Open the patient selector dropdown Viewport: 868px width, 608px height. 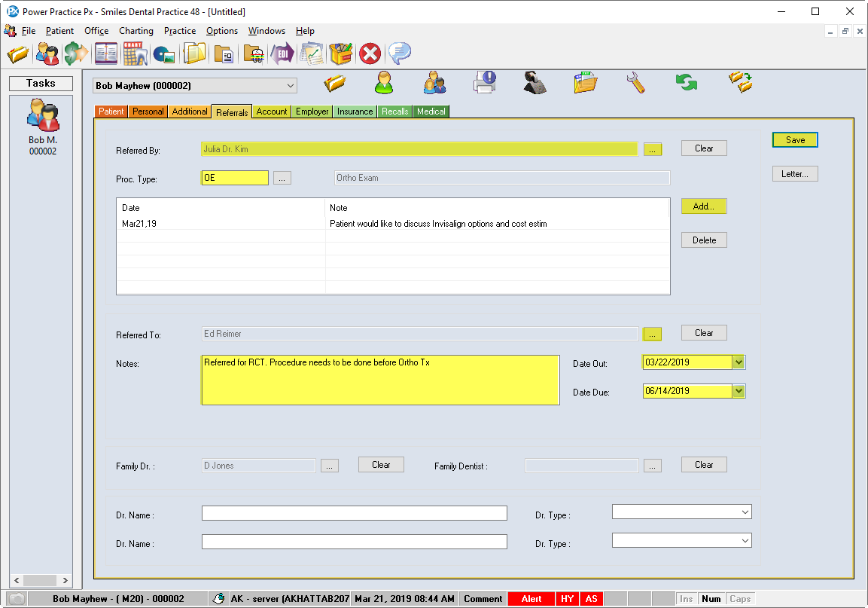coord(291,86)
